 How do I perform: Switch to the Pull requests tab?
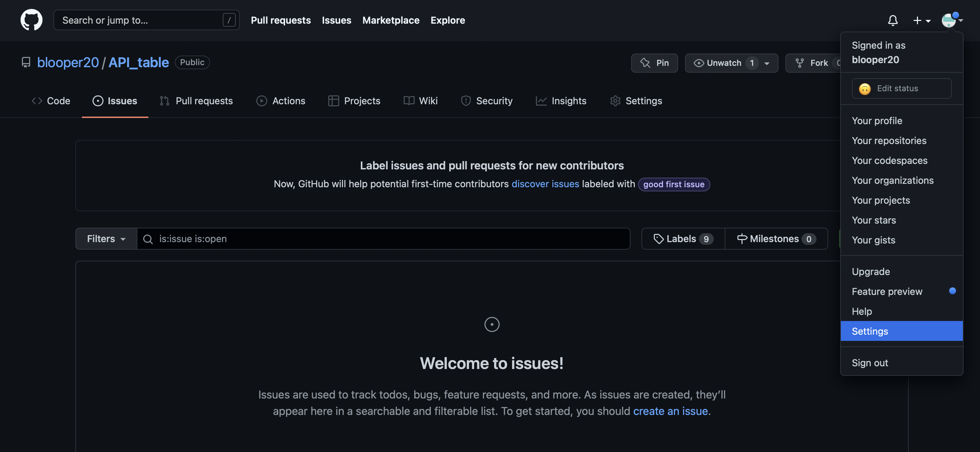tap(204, 100)
